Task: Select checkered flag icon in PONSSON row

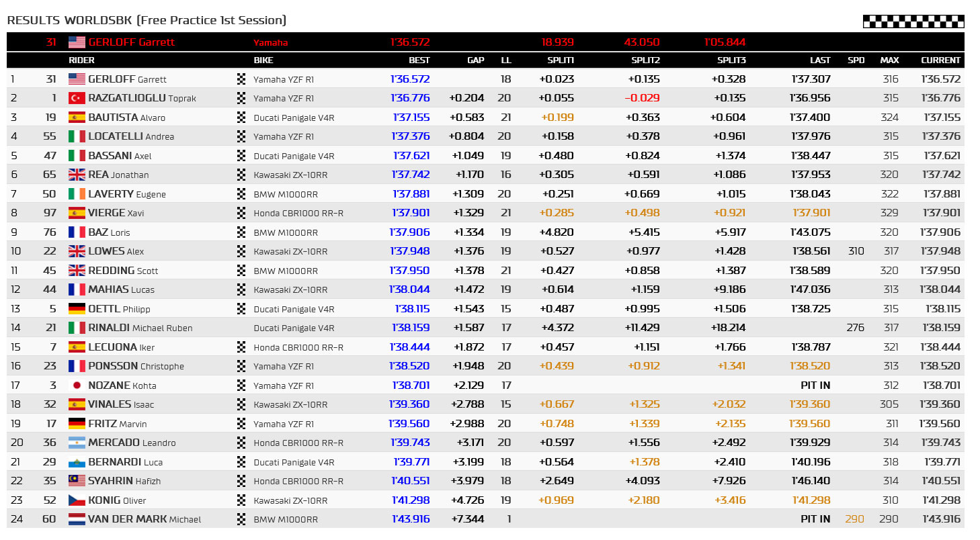Action: (242, 366)
